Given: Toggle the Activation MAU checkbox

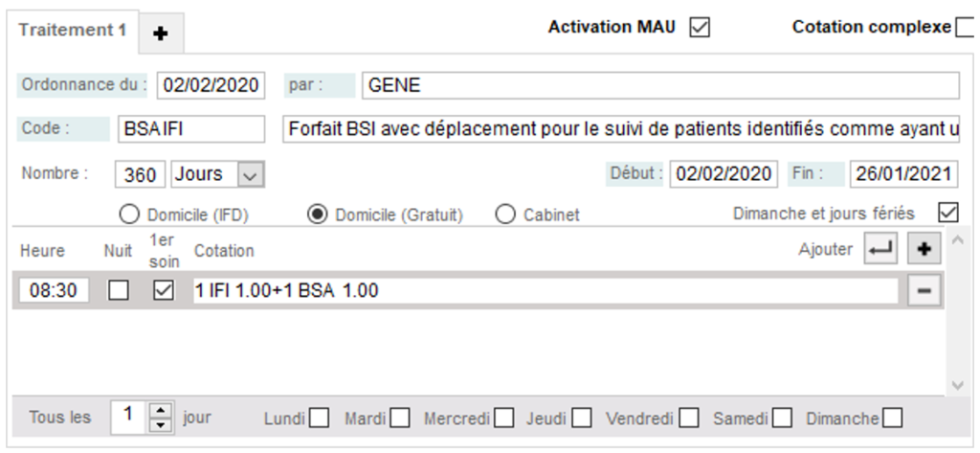Looking at the screenshot, I should click(700, 28).
